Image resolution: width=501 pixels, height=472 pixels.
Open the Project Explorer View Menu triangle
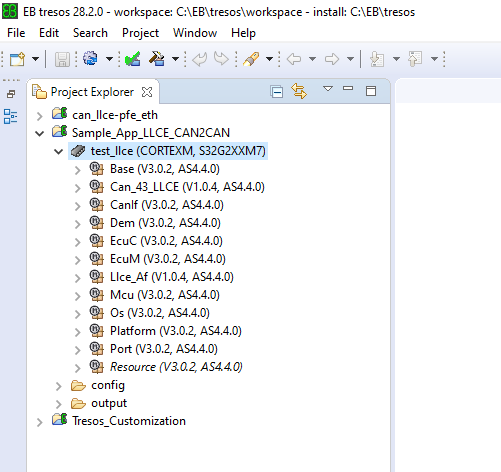[328, 89]
